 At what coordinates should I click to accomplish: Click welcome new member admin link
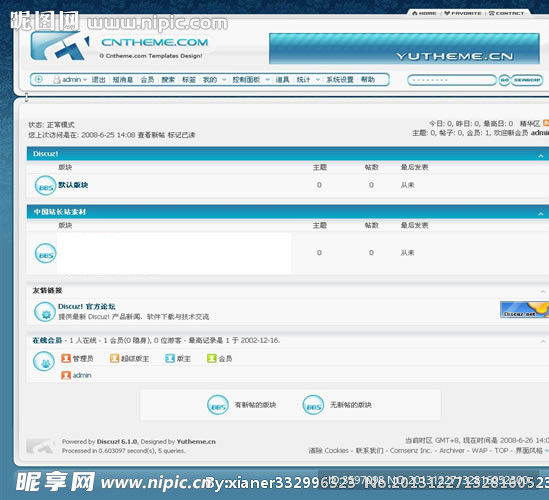pyautogui.click(x=540, y=133)
